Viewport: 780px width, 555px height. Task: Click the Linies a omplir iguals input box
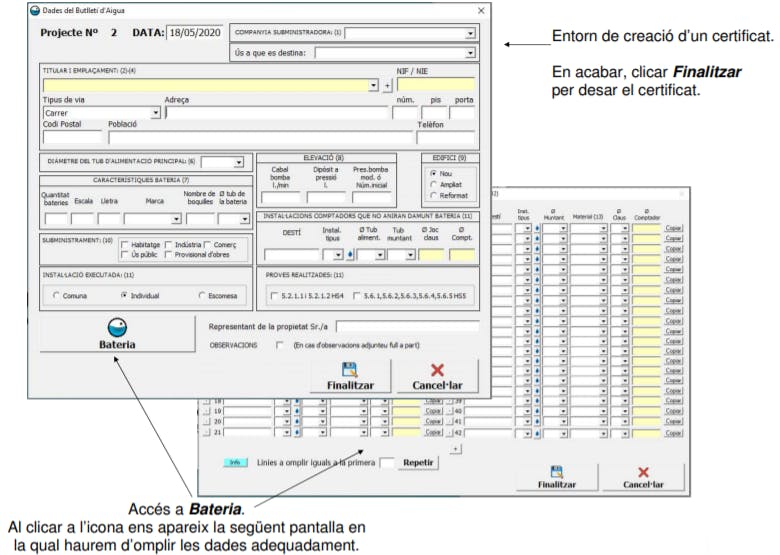coord(387,463)
